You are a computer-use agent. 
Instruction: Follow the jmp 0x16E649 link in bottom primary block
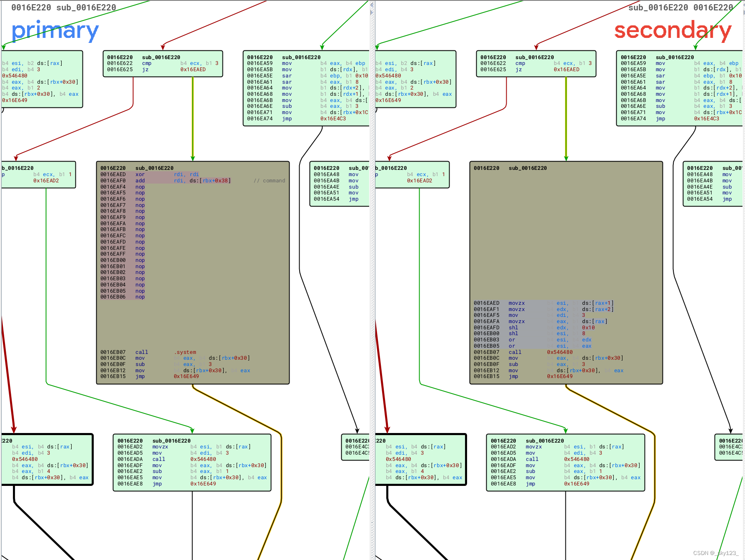coord(203,484)
